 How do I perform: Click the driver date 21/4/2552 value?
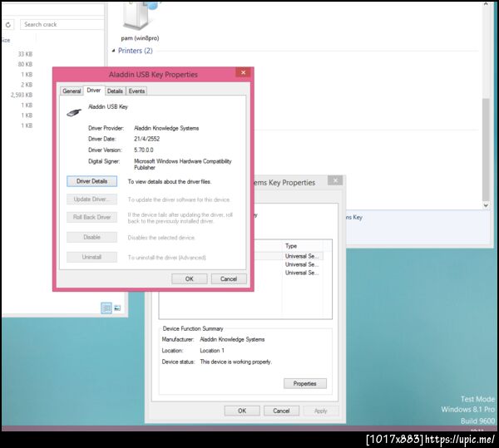(x=146, y=139)
